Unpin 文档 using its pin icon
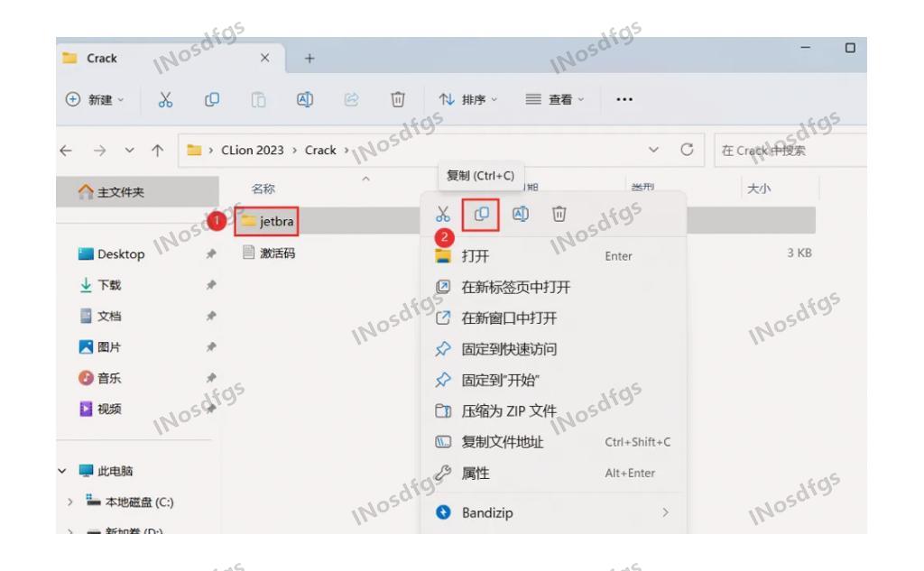 click(210, 317)
